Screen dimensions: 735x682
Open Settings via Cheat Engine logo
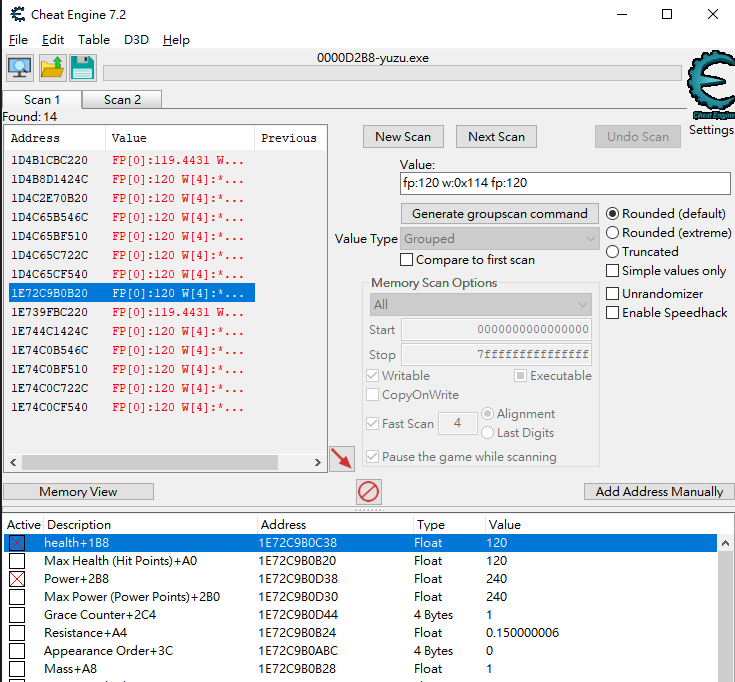(x=711, y=84)
